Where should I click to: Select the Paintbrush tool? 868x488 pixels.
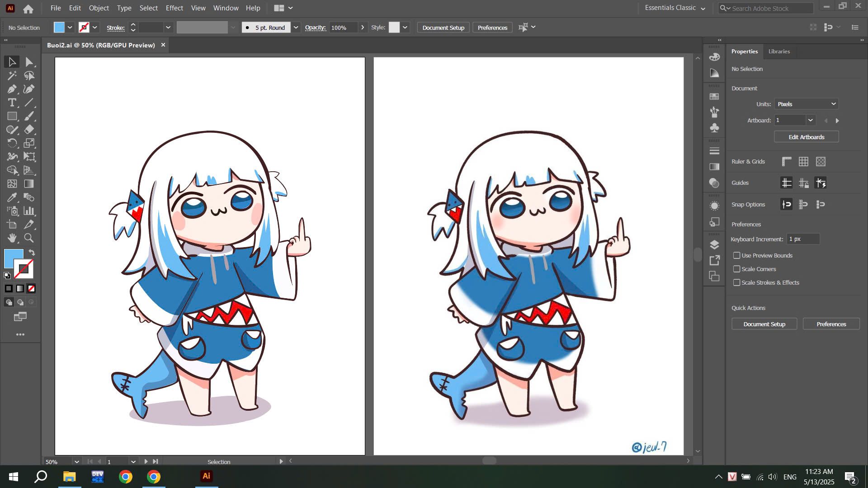coord(29,116)
